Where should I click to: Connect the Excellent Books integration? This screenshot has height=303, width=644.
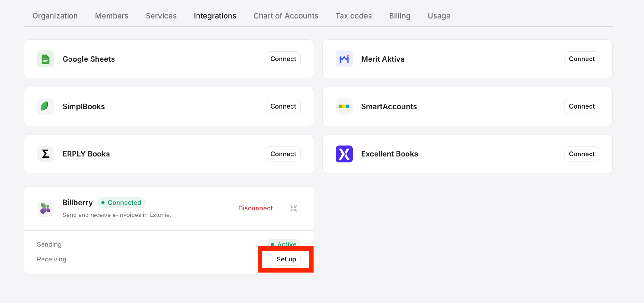click(x=582, y=154)
